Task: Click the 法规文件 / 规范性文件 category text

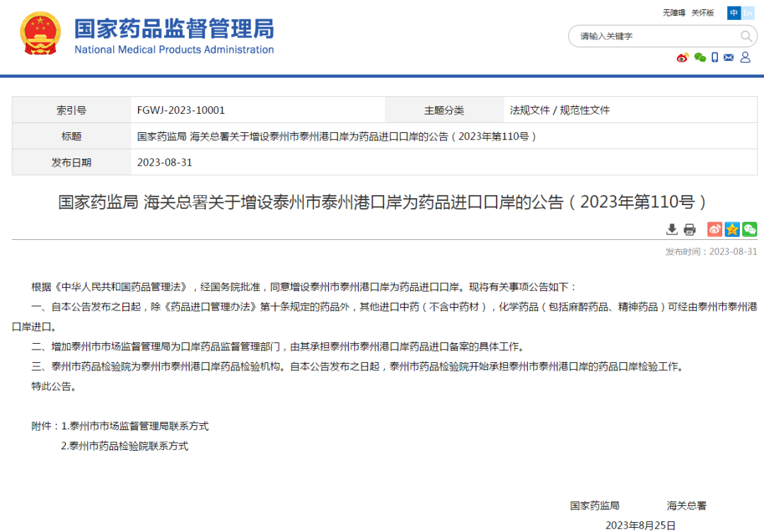Action: tap(560, 110)
